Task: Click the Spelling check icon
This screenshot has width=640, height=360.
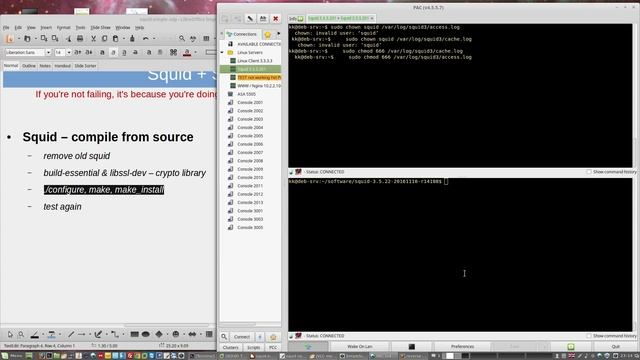Action: [x=193, y=38]
